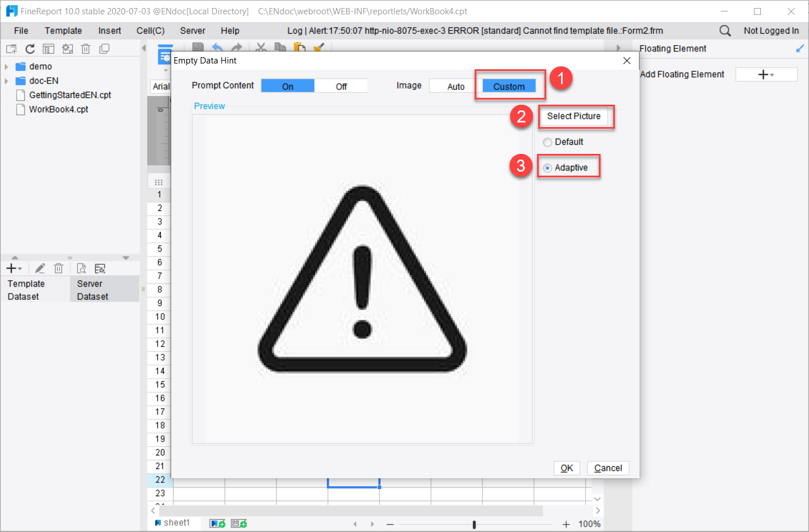
Task: Click the Not Logged In link
Action: [771, 31]
